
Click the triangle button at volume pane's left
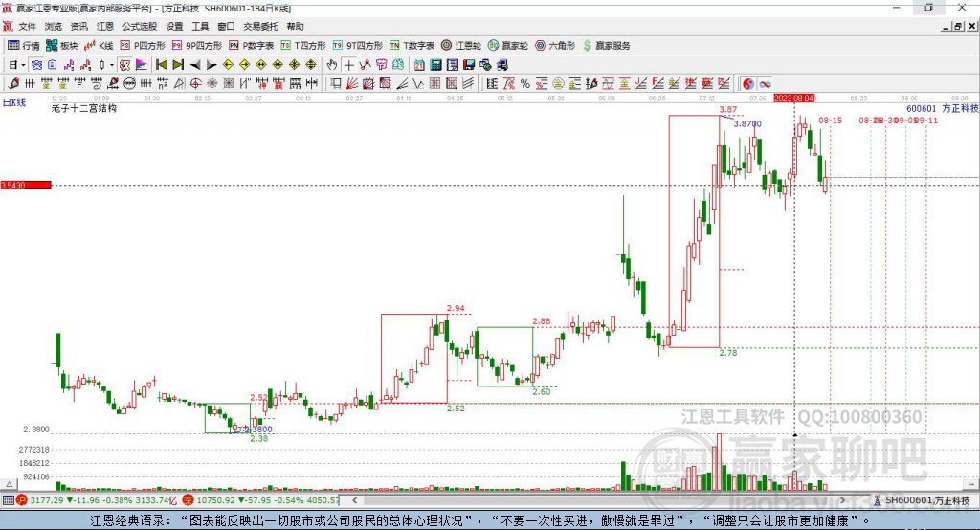coord(9,484)
